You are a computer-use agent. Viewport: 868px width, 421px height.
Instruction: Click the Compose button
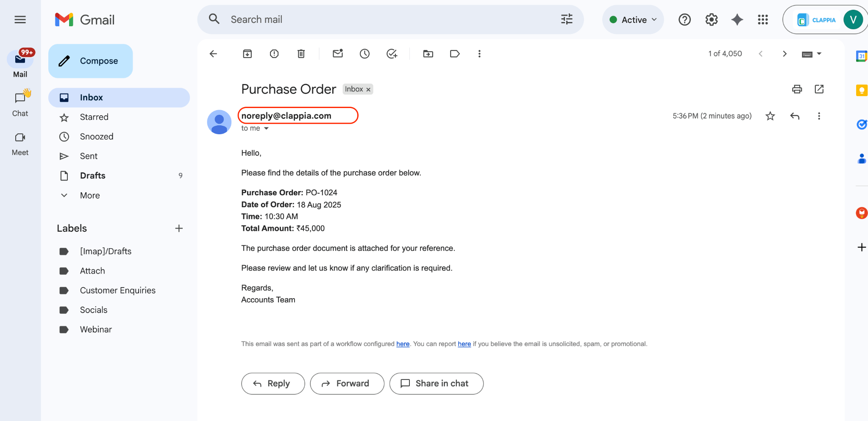90,61
